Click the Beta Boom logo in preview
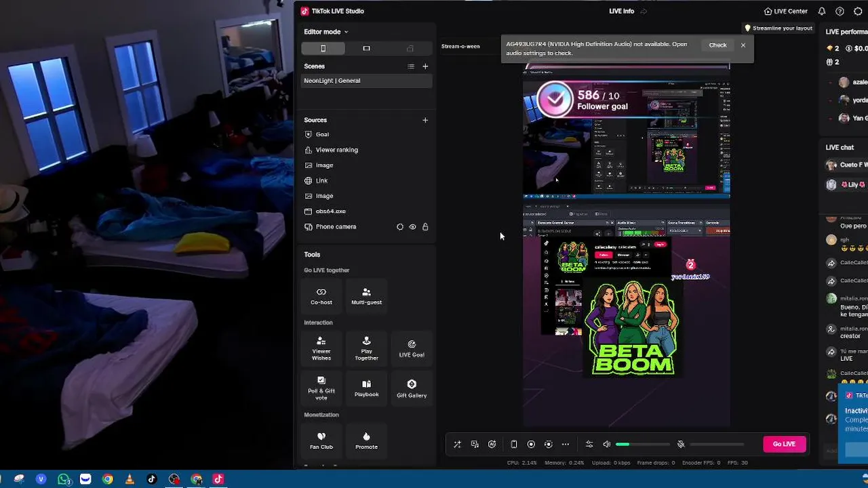868x488 pixels. pyautogui.click(x=633, y=328)
